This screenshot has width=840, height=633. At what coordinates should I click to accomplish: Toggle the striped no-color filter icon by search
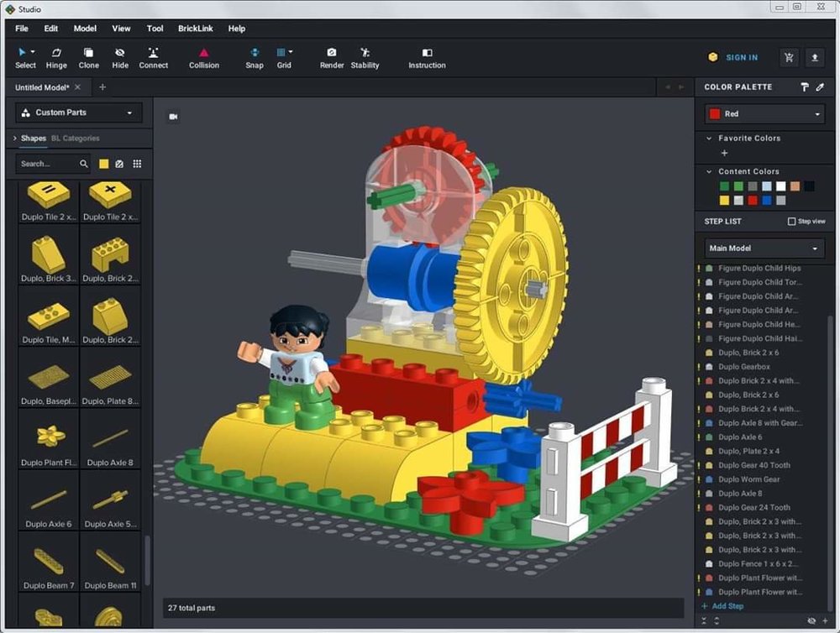pyautogui.click(x=119, y=164)
